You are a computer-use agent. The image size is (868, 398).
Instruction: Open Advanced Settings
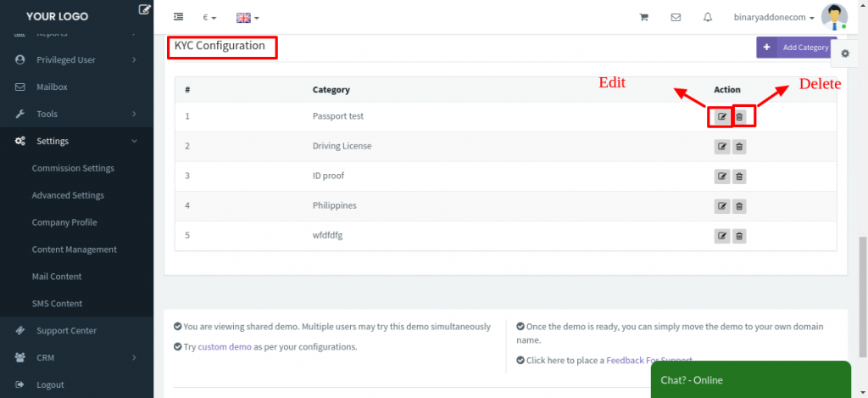pos(68,195)
